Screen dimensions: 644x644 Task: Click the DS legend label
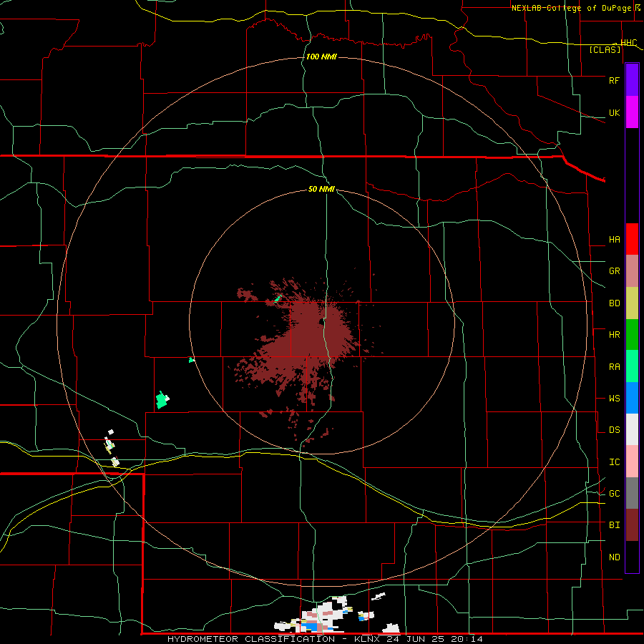click(x=614, y=430)
